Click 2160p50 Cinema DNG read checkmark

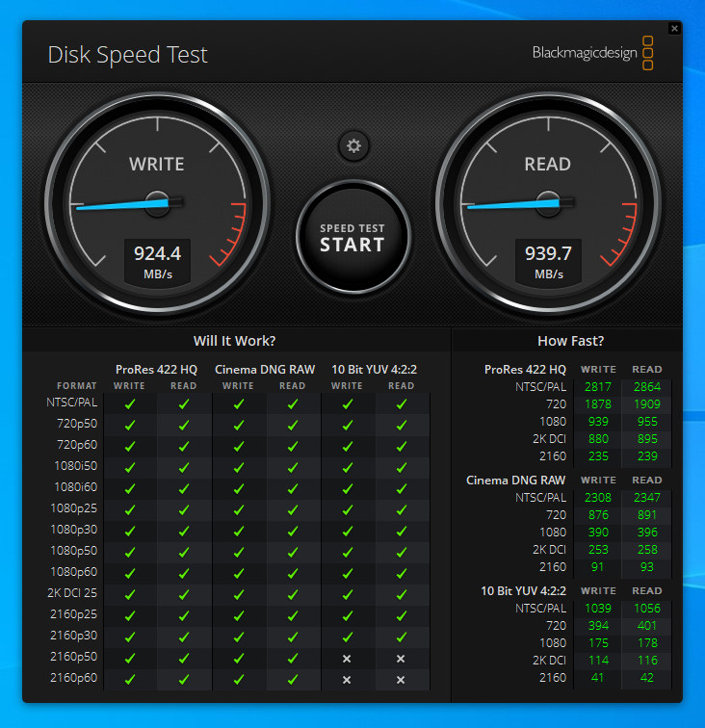[x=293, y=658]
